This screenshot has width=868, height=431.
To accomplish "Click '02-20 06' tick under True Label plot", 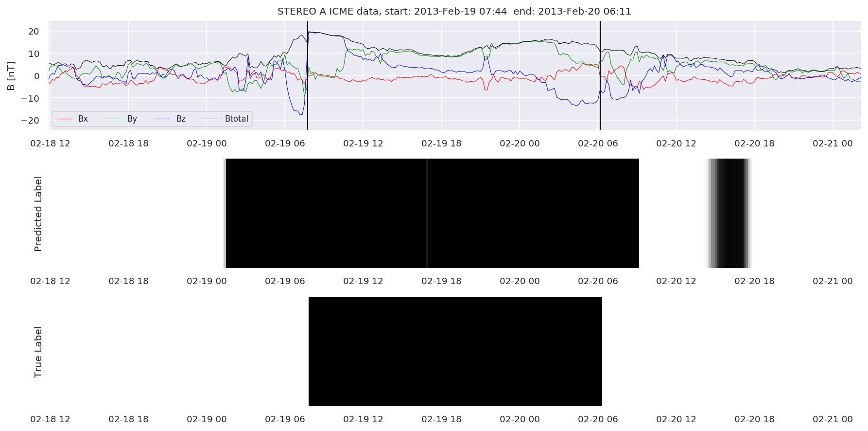I will coord(598,419).
